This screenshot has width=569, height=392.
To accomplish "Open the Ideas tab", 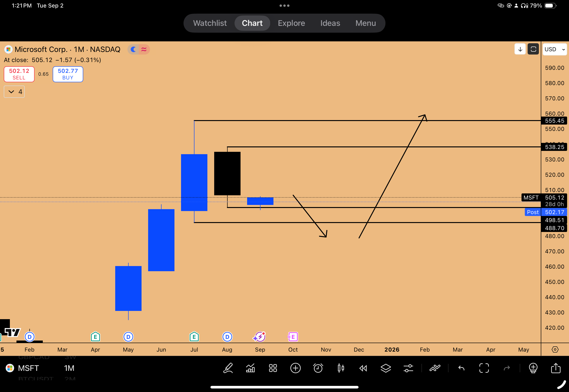I will tap(330, 23).
